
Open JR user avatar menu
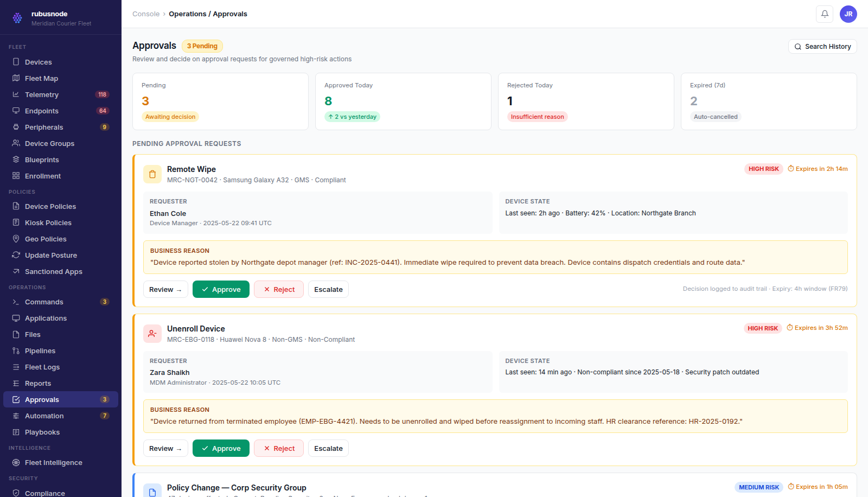(x=848, y=14)
